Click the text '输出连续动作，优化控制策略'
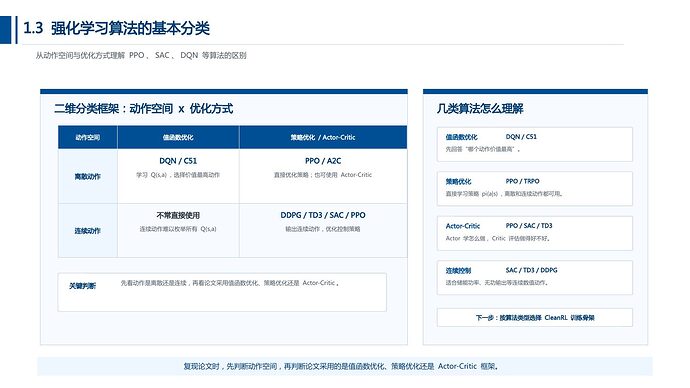This screenshot has width=690, height=388. click(x=323, y=229)
